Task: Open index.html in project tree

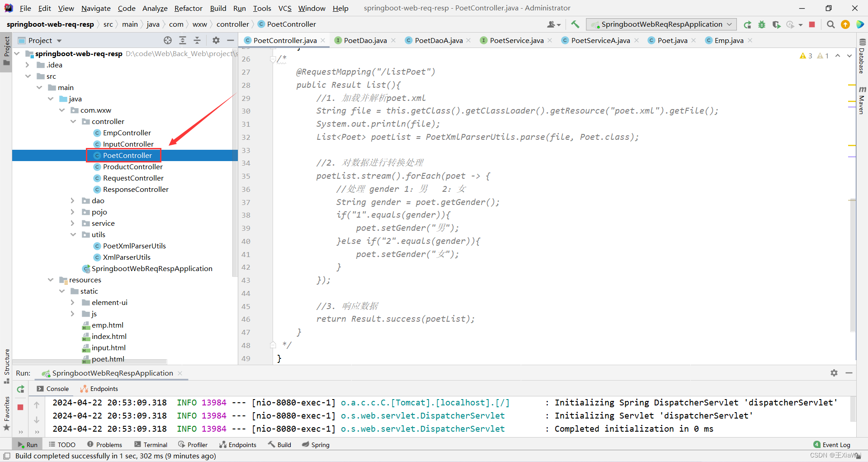Action: point(109,337)
